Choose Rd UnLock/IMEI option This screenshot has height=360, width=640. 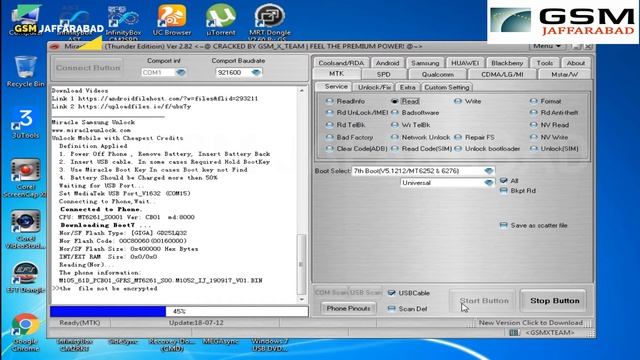[357, 113]
